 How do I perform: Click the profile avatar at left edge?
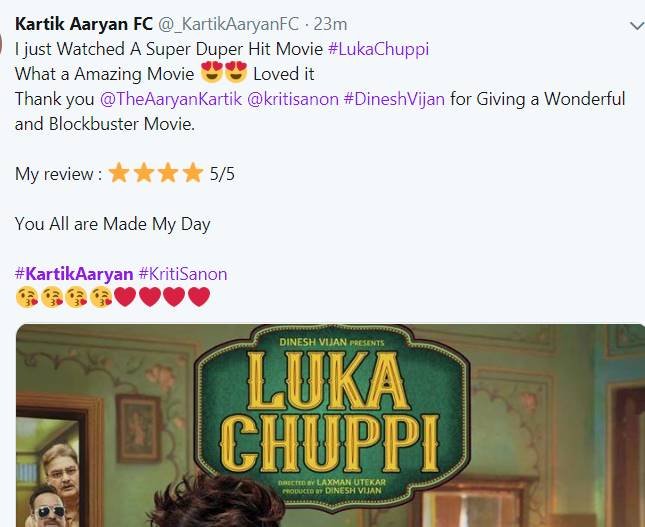tap(1, 43)
